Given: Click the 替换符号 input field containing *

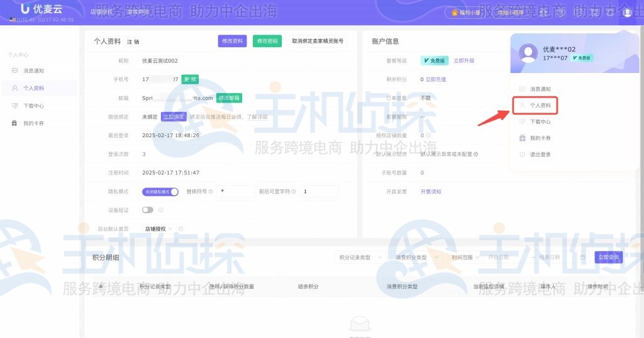Looking at the screenshot, I should pos(236,191).
